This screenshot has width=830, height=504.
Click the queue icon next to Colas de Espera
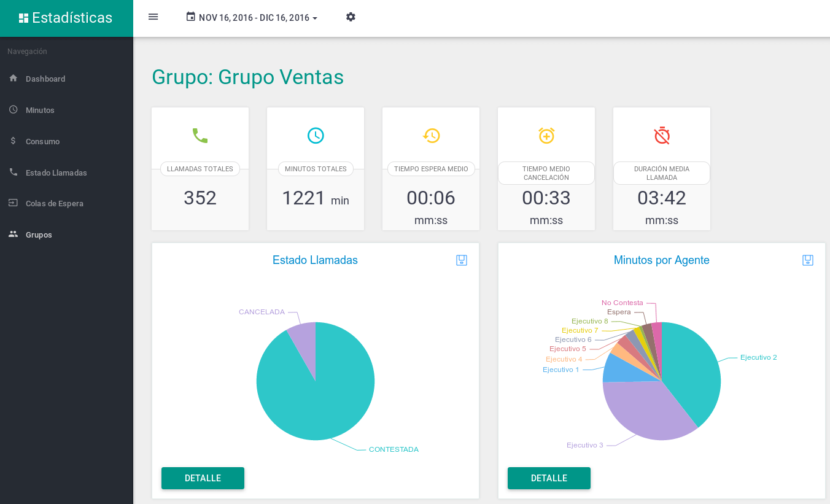[14, 203]
